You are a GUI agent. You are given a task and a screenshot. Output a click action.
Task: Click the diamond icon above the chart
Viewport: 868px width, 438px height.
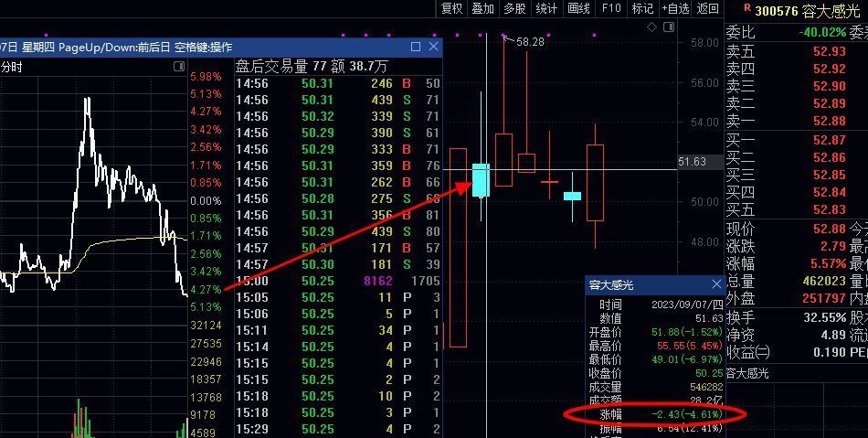pyautogui.click(x=652, y=27)
